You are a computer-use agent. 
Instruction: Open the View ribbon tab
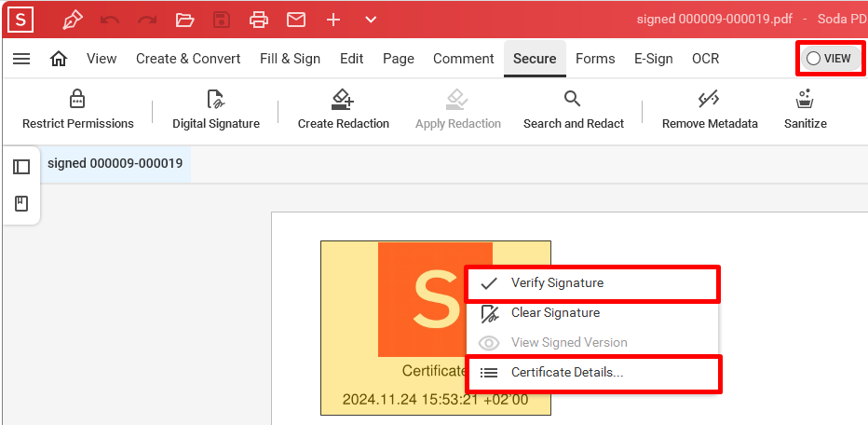tap(102, 59)
